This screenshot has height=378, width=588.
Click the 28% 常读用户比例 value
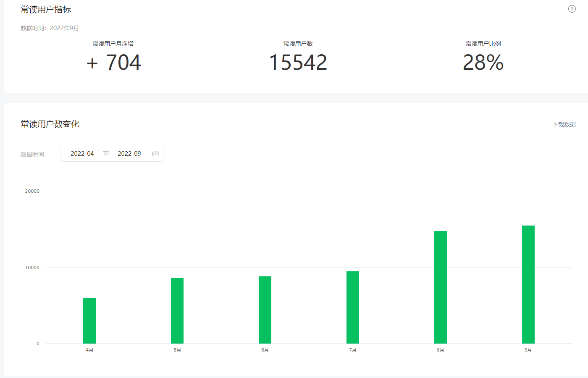tap(483, 63)
